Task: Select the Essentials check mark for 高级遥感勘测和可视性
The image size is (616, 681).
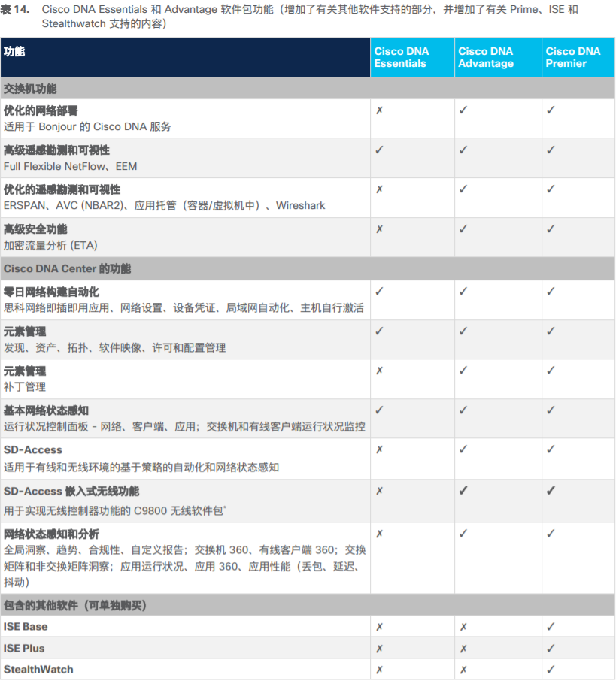Action: point(380,150)
